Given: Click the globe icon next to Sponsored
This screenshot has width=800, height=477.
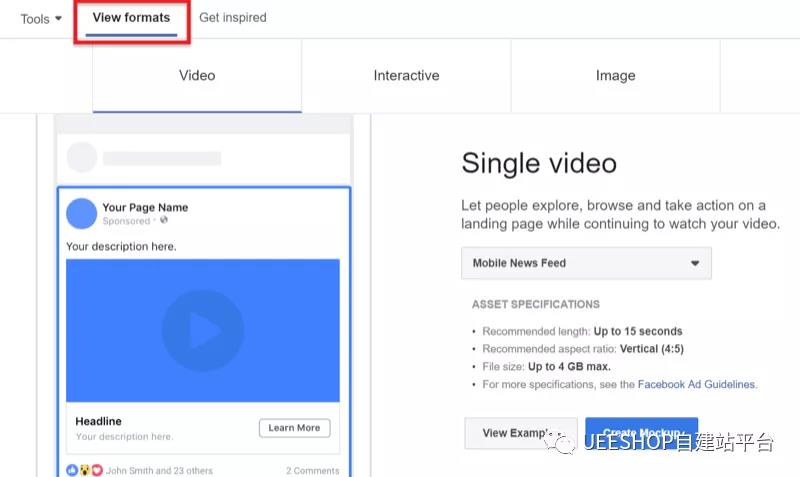Looking at the screenshot, I should pos(164,221).
